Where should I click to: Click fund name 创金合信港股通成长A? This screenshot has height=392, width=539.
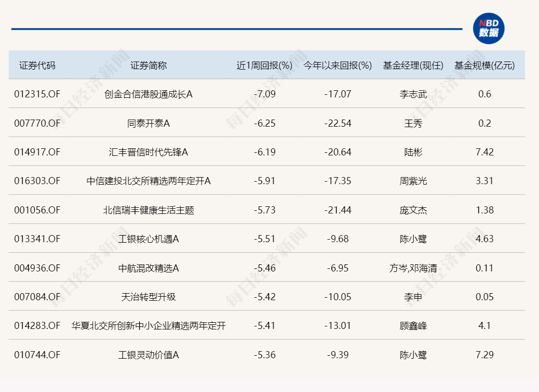pos(148,94)
